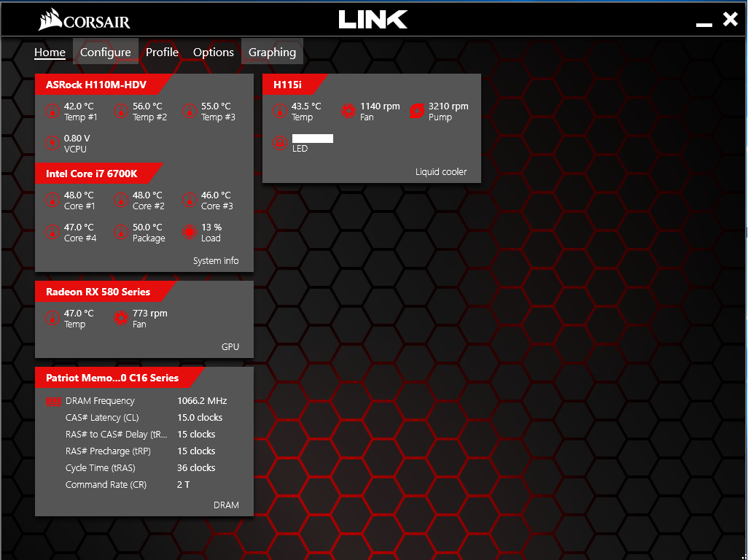This screenshot has height=560, width=748.
Task: Click the 773 rpm GPU fan value
Action: (x=149, y=314)
